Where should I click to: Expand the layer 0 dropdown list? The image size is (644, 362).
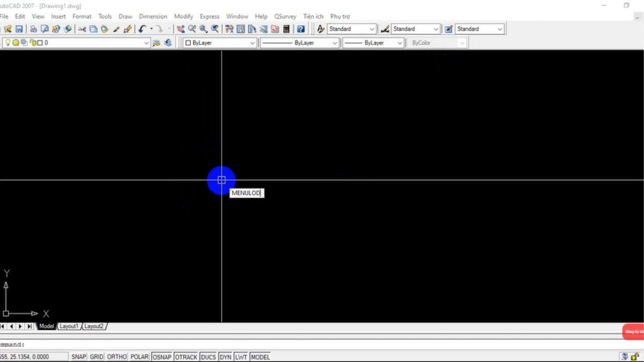[x=147, y=43]
